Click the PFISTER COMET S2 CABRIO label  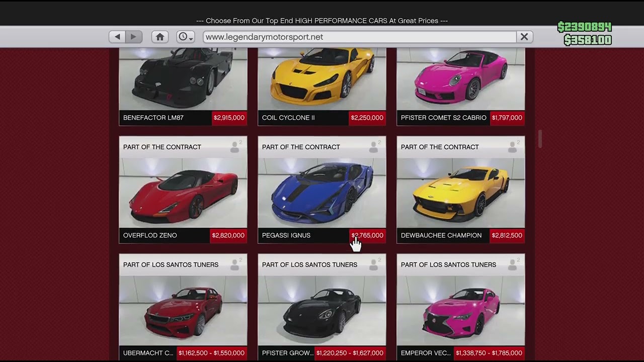click(444, 118)
